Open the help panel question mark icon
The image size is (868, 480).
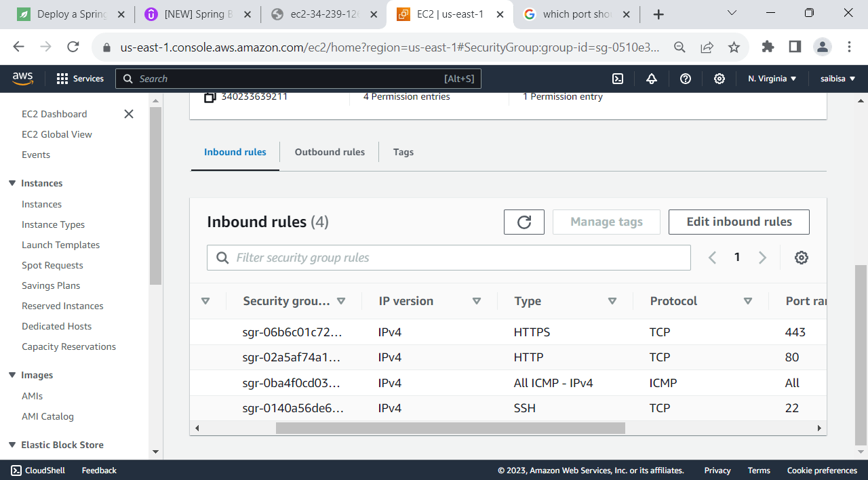(685, 79)
